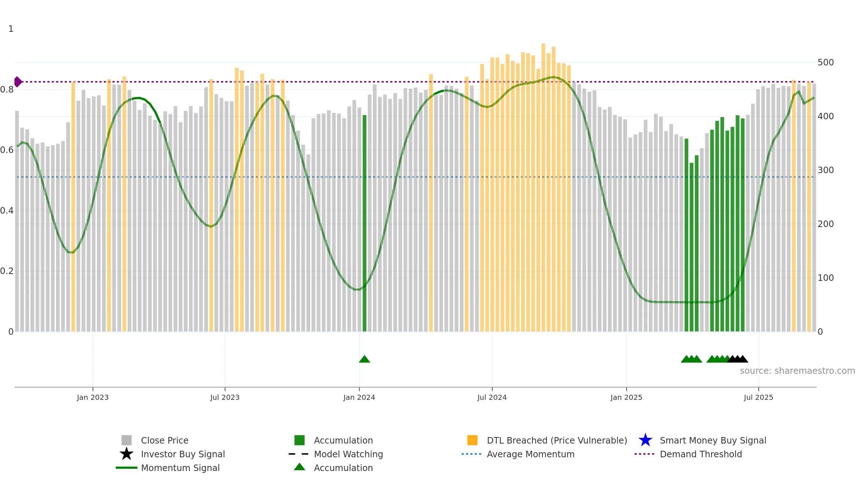Open the sharemaestro.com source link
Image resolution: width=868 pixels, height=488 pixels.
coord(797,371)
